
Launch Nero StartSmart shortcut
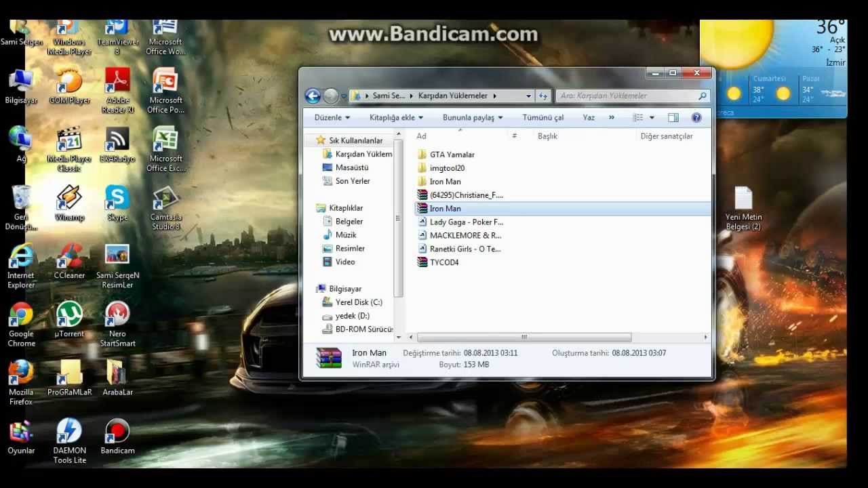[117, 324]
